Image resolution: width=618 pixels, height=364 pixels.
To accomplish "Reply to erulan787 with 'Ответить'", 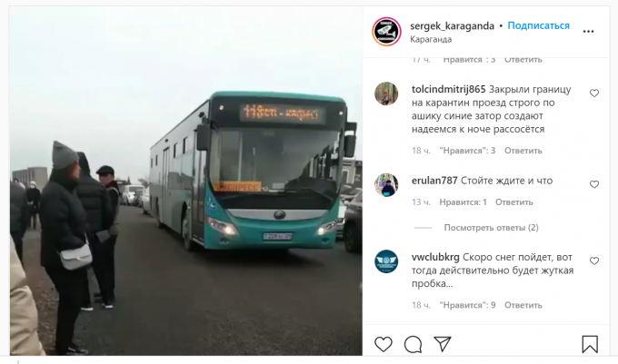I will click(x=514, y=202).
